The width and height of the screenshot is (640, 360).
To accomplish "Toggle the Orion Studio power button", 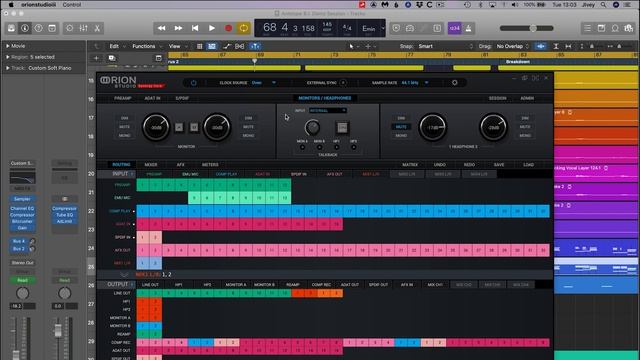I will [193, 82].
